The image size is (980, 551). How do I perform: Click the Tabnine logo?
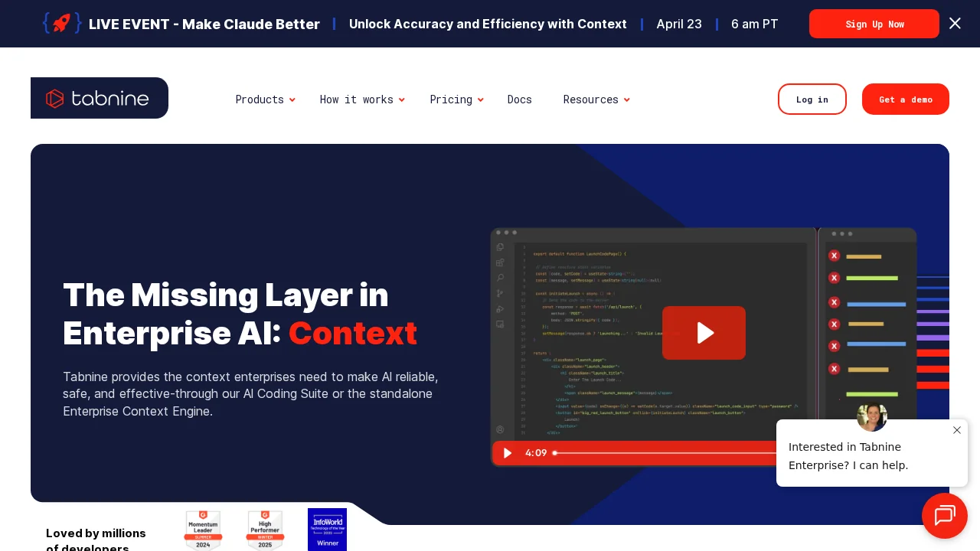(99, 98)
